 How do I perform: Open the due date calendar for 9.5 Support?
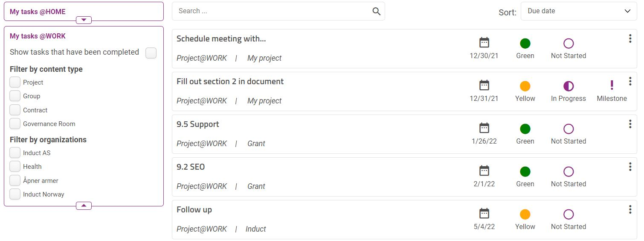pyautogui.click(x=484, y=128)
